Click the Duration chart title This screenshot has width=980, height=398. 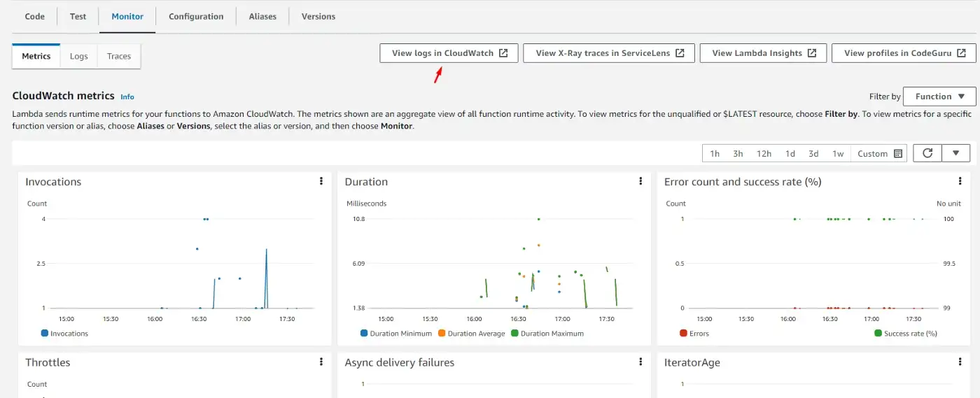click(x=366, y=182)
